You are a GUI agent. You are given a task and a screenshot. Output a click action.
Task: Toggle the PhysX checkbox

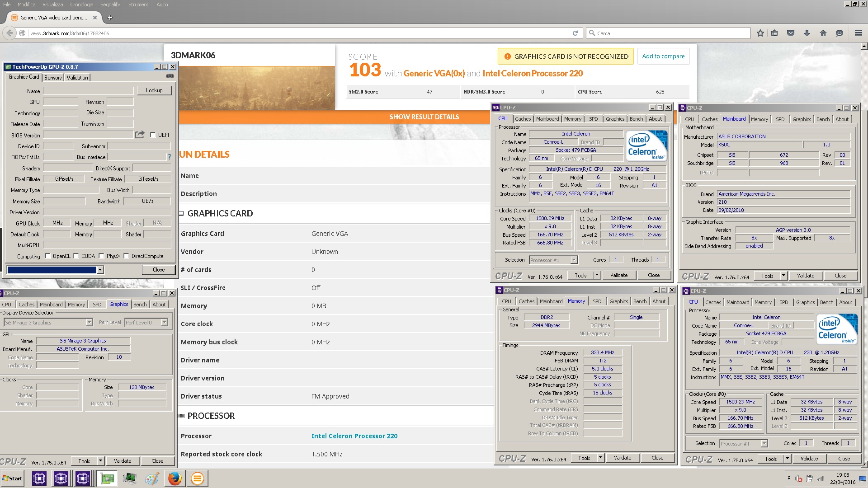(x=102, y=256)
